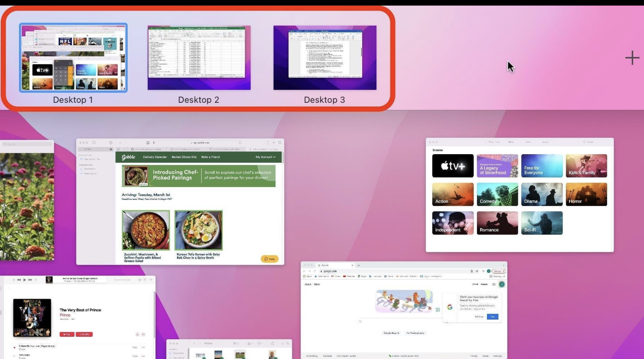Switch to the Desktop 3 thumbnail
Image resolution: width=644 pixels, height=359 pixels.
pos(325,58)
